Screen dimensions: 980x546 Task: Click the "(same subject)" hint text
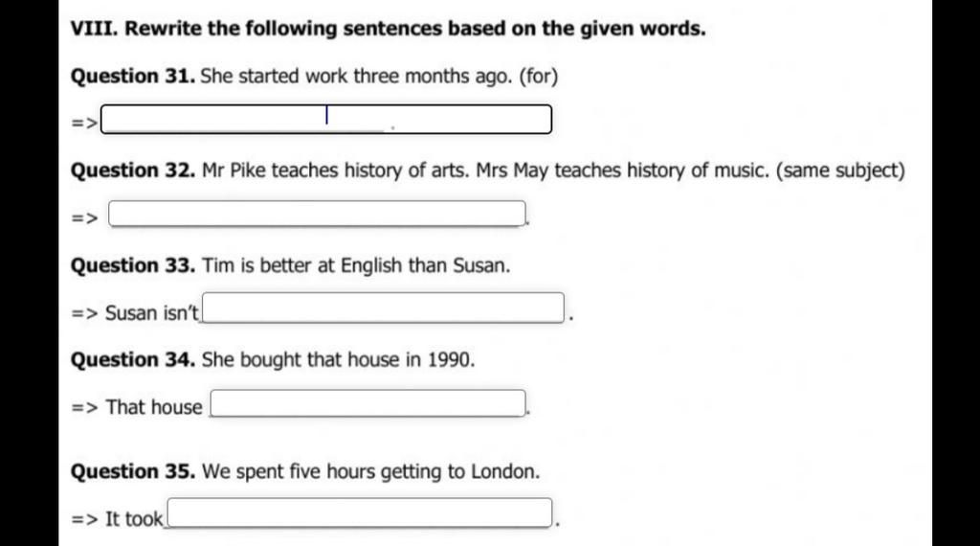(840, 171)
